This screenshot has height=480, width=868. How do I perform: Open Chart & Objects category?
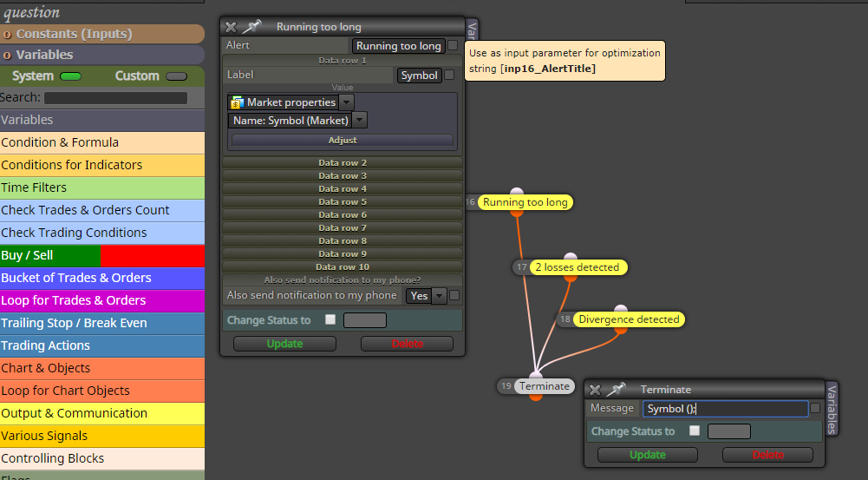[101, 369]
